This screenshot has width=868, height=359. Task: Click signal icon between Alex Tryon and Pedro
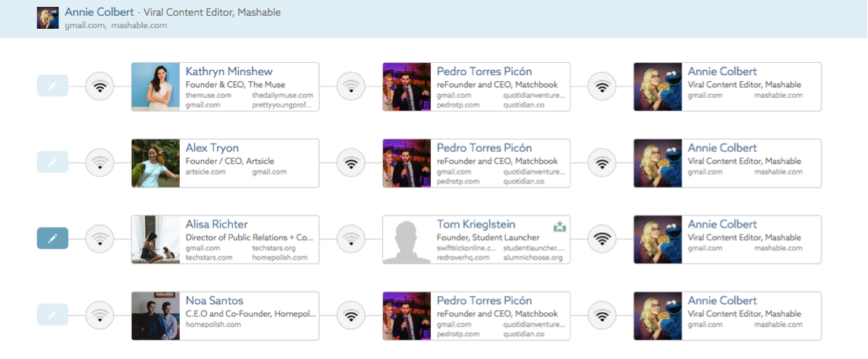tap(351, 162)
